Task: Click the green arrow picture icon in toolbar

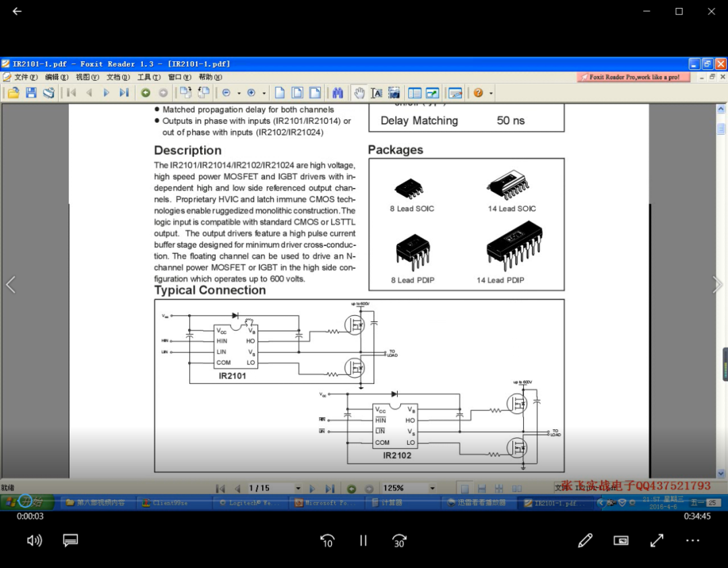Action: point(432,93)
